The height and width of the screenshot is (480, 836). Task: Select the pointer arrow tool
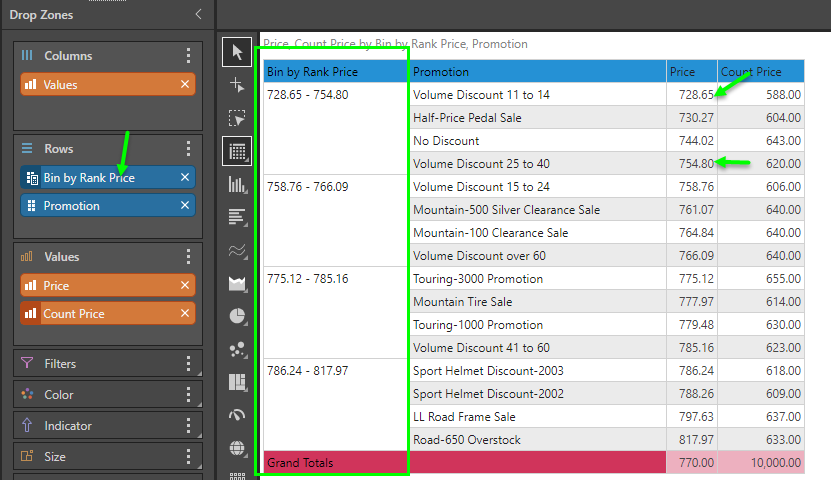pos(237,52)
